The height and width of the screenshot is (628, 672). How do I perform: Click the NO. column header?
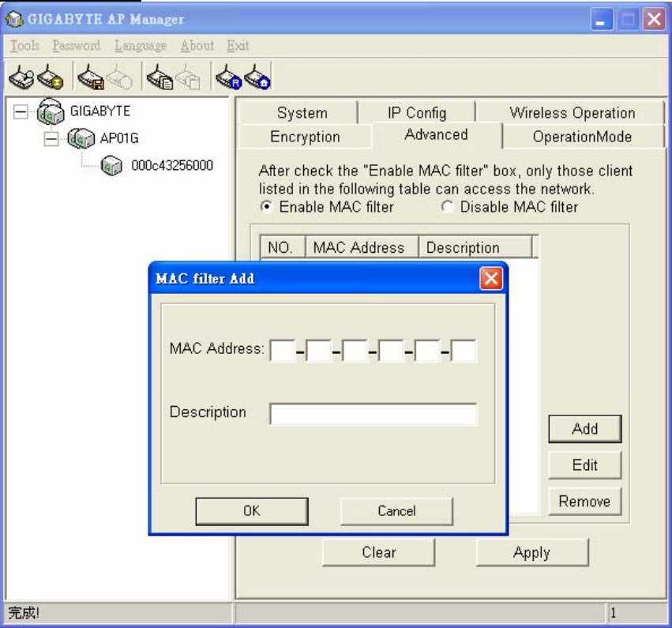tap(283, 247)
